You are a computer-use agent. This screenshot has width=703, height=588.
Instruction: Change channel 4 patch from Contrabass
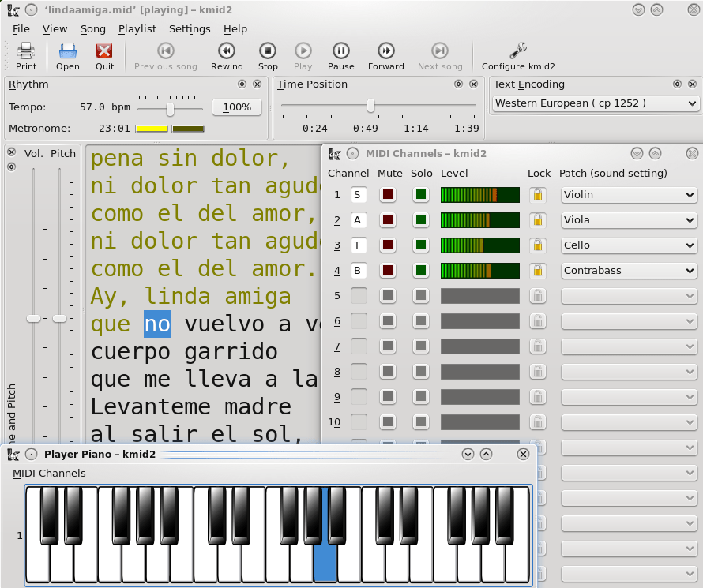629,271
